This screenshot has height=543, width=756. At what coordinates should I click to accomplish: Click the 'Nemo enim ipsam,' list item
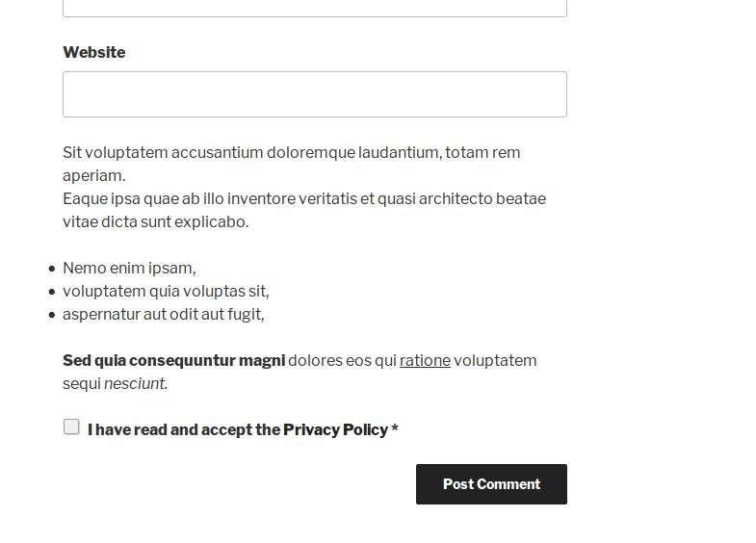pyautogui.click(x=129, y=269)
